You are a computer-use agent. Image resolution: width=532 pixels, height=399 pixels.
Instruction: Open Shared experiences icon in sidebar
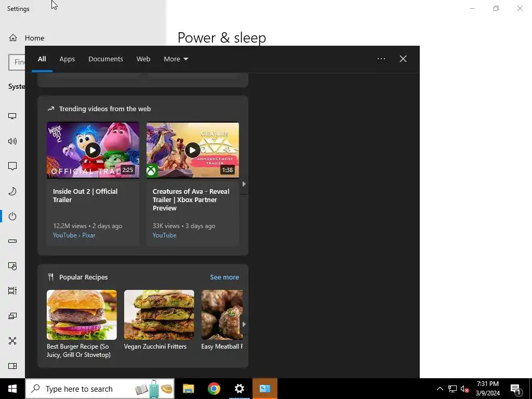pos(12,341)
